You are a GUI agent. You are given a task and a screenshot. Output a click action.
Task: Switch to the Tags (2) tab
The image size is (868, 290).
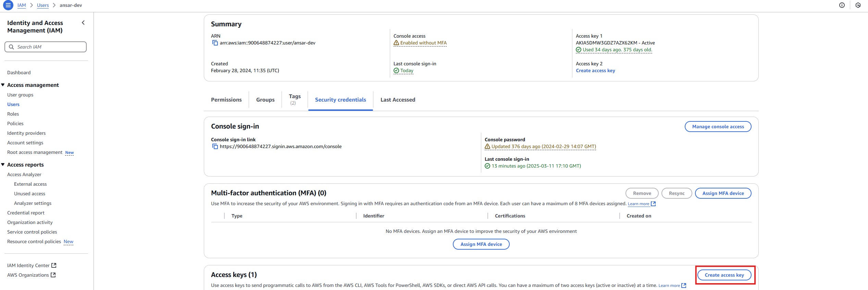[x=295, y=100]
